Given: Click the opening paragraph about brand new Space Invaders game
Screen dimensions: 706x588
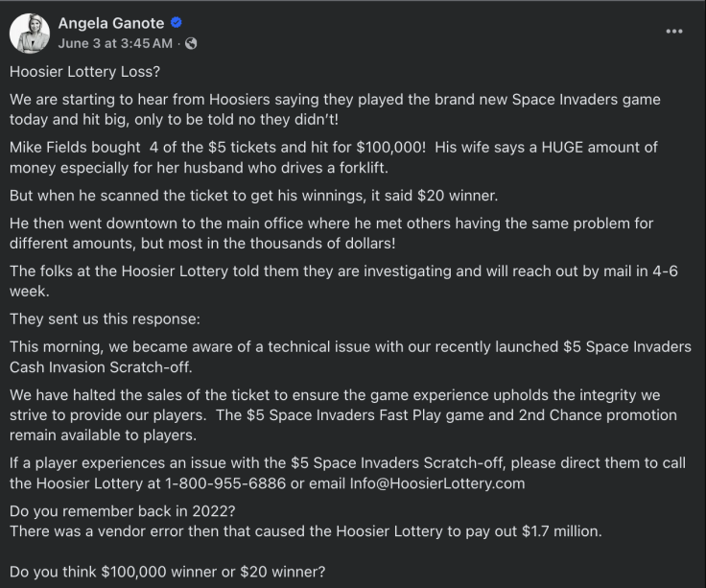Looking at the screenshot, I should [335, 109].
